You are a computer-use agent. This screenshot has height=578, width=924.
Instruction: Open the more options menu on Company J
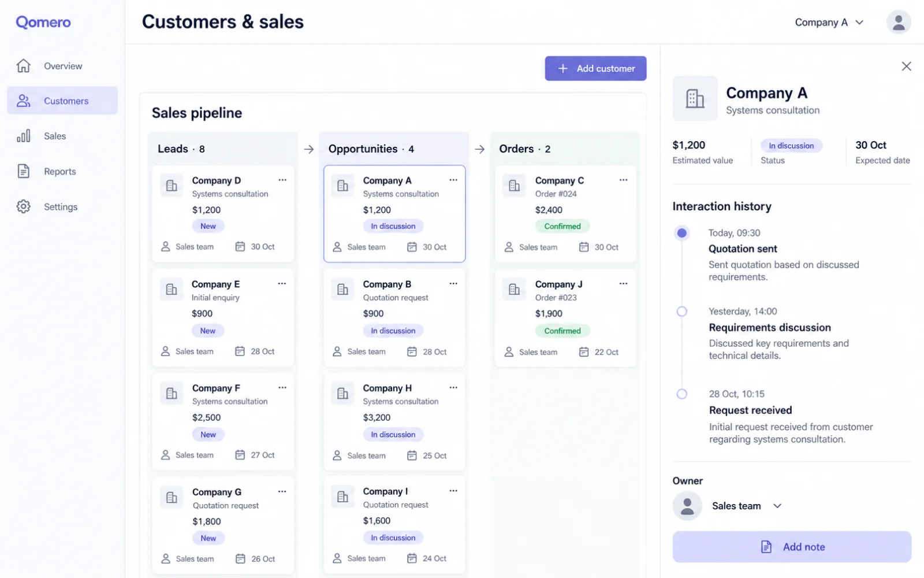pos(624,283)
